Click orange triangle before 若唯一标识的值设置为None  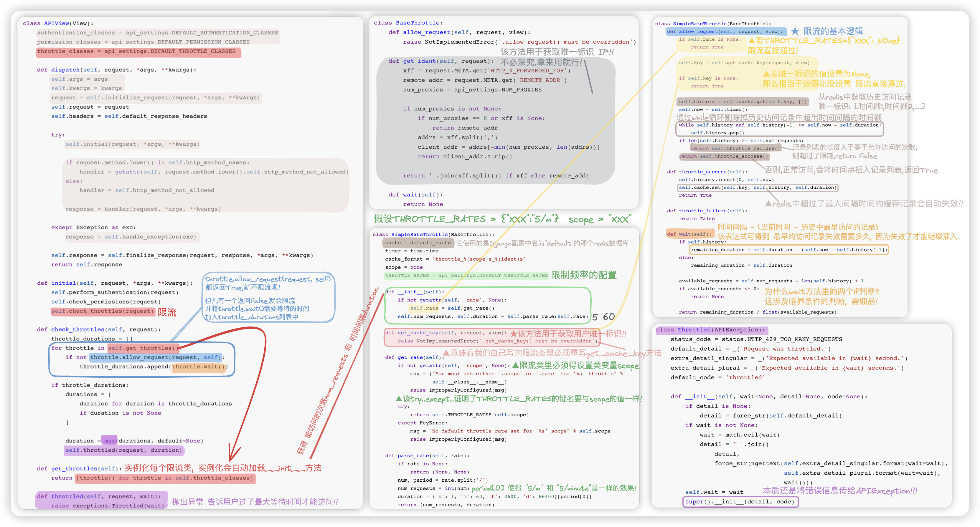[767, 74]
